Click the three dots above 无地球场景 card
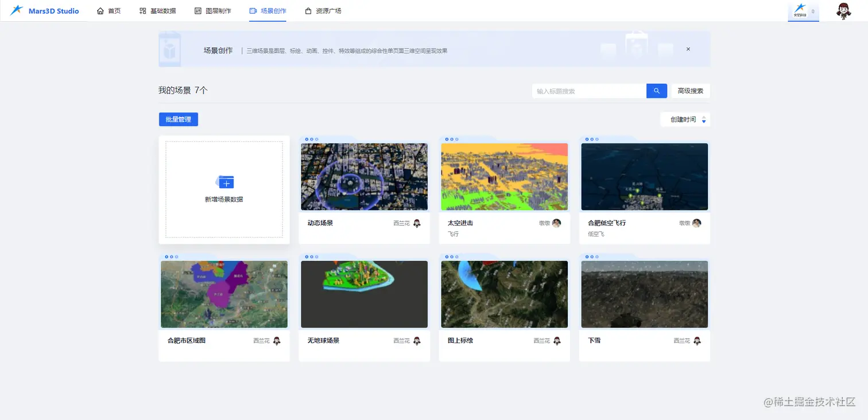Viewport: 868px width, 420px height. coord(312,256)
